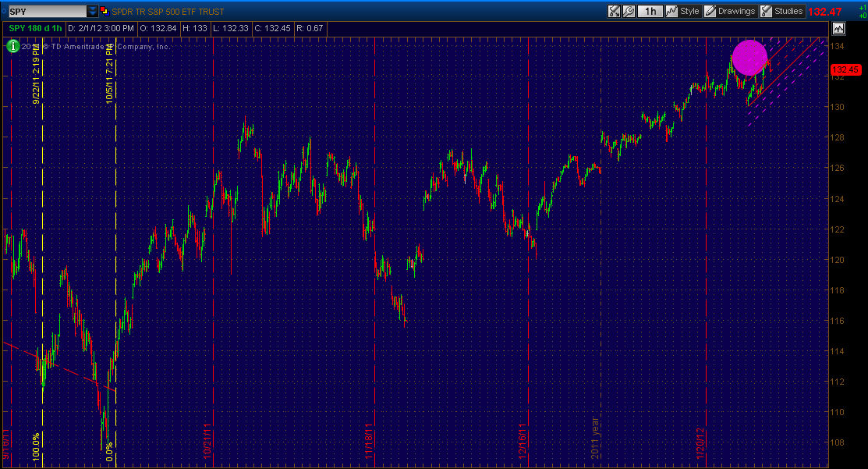Click the 126 price axis label
The image size is (868, 469).
point(838,168)
